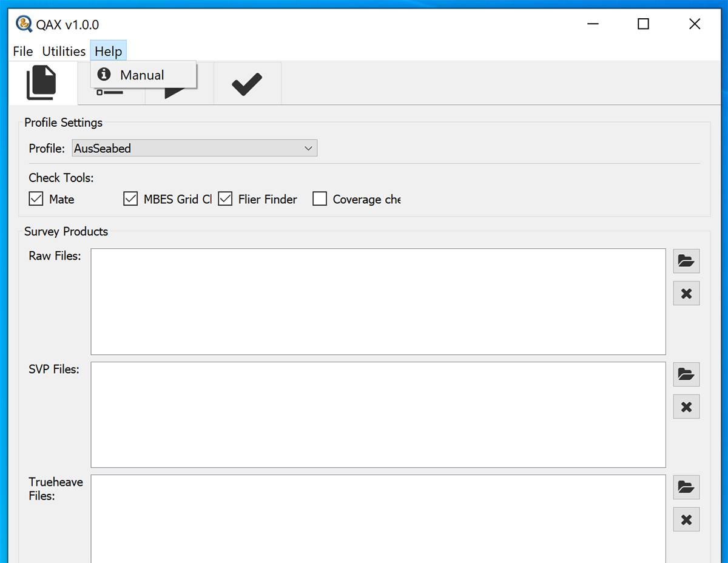Open the File menu

[23, 52]
